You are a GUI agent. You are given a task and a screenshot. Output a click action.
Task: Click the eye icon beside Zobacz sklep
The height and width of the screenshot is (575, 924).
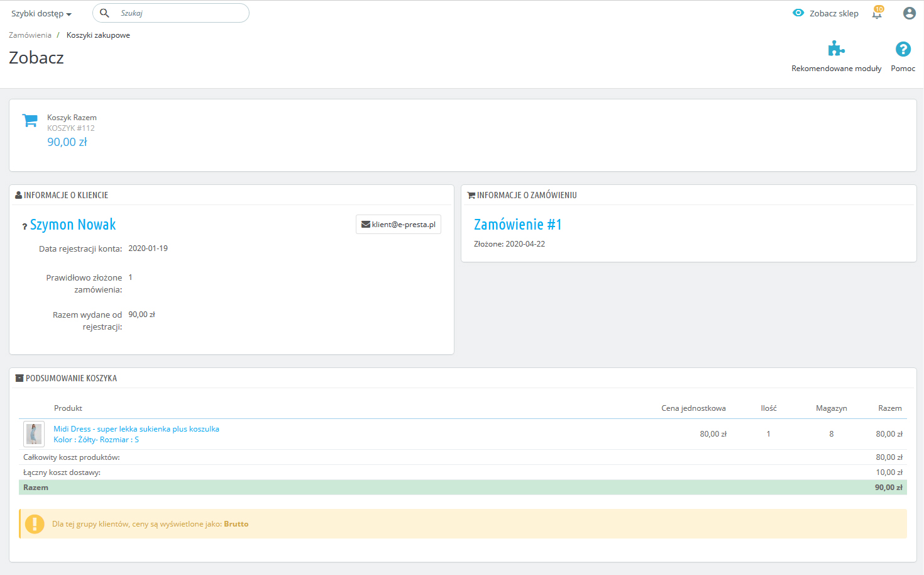pyautogui.click(x=798, y=13)
